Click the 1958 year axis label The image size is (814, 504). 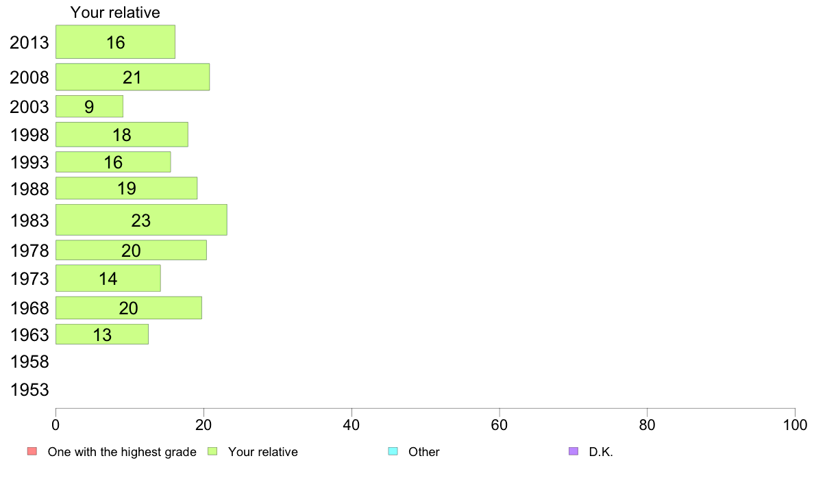(x=29, y=362)
